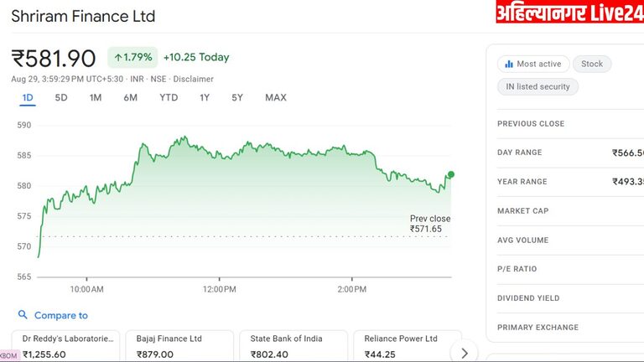Switch to the 1M chart tab
Viewport: 644px width, 362px height.
coord(96,98)
